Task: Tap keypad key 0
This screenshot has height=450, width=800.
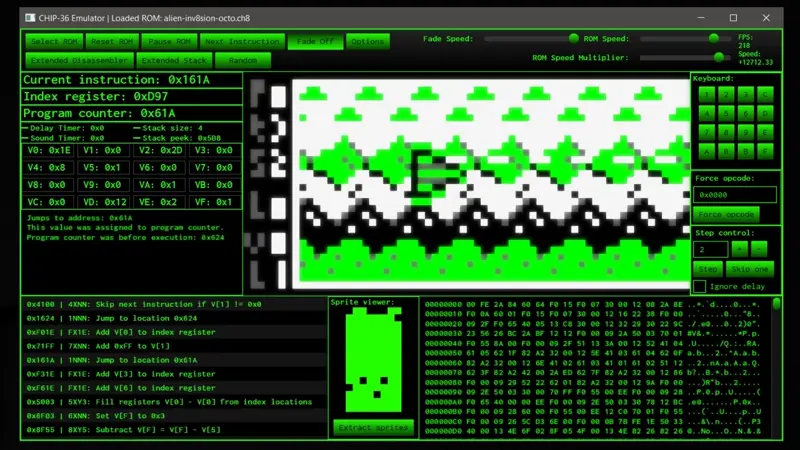Action: (x=726, y=151)
